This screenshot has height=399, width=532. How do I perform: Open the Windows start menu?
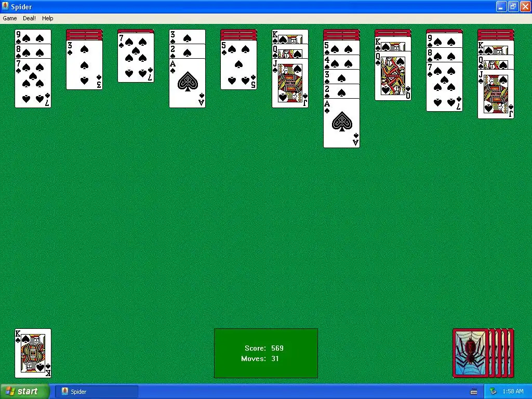coord(25,392)
